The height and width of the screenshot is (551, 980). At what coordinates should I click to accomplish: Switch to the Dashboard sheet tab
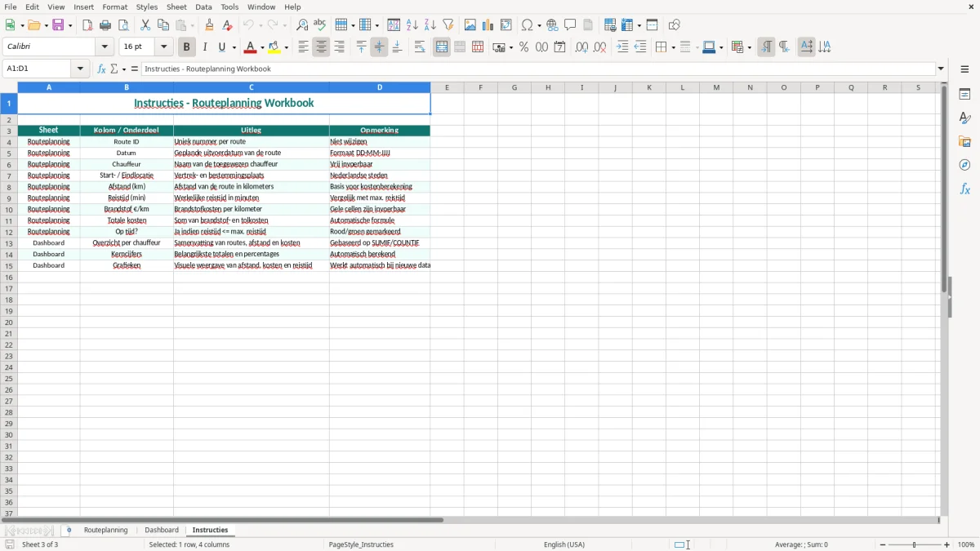(x=162, y=531)
